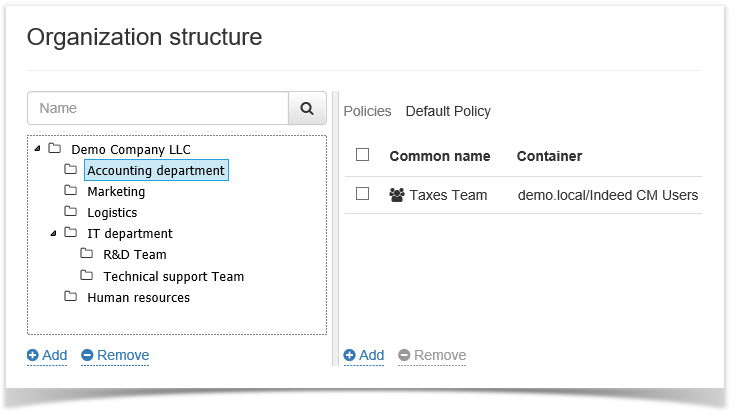Select the Accounting department tree item

tap(155, 171)
